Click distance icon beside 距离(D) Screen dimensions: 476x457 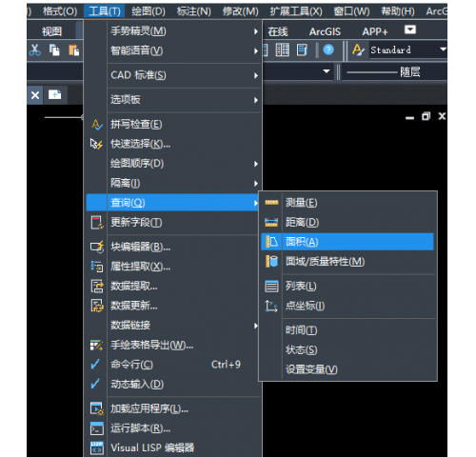pos(271,222)
